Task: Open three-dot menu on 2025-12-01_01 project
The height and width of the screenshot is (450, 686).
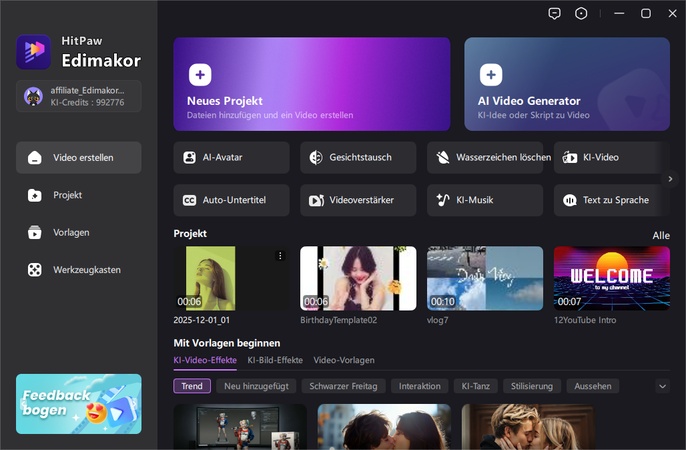Action: (280, 256)
